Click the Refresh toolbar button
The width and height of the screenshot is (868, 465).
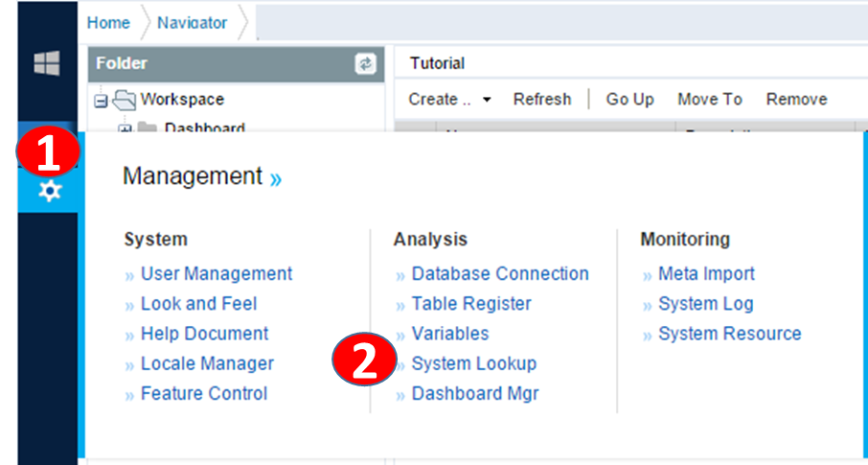coord(541,100)
